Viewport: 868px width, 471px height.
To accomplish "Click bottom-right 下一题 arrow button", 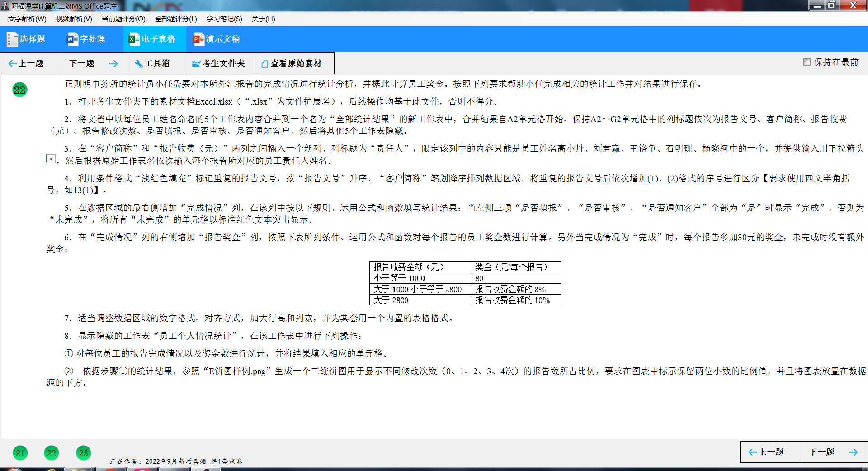I will pyautogui.click(x=833, y=452).
